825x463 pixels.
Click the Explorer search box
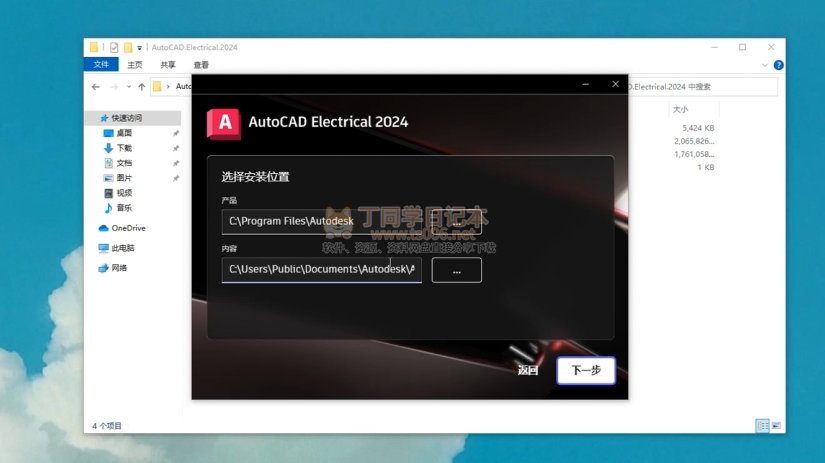[x=702, y=87]
